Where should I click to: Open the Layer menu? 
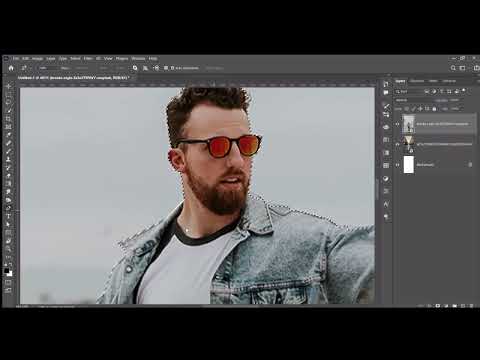click(x=51, y=58)
